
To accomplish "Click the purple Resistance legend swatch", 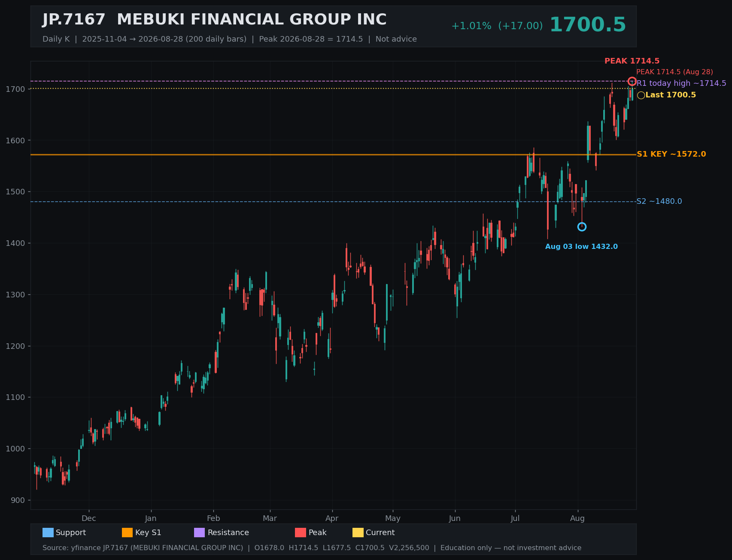I will click(x=200, y=533).
